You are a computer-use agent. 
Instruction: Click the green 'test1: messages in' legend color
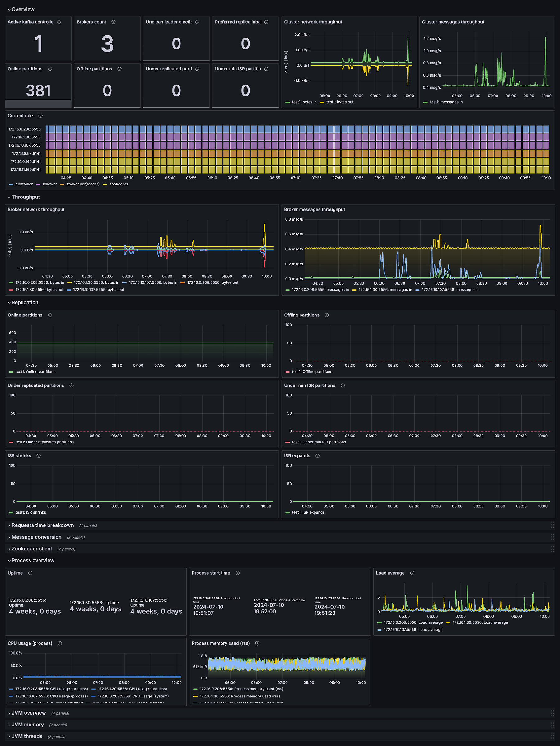[x=425, y=102]
